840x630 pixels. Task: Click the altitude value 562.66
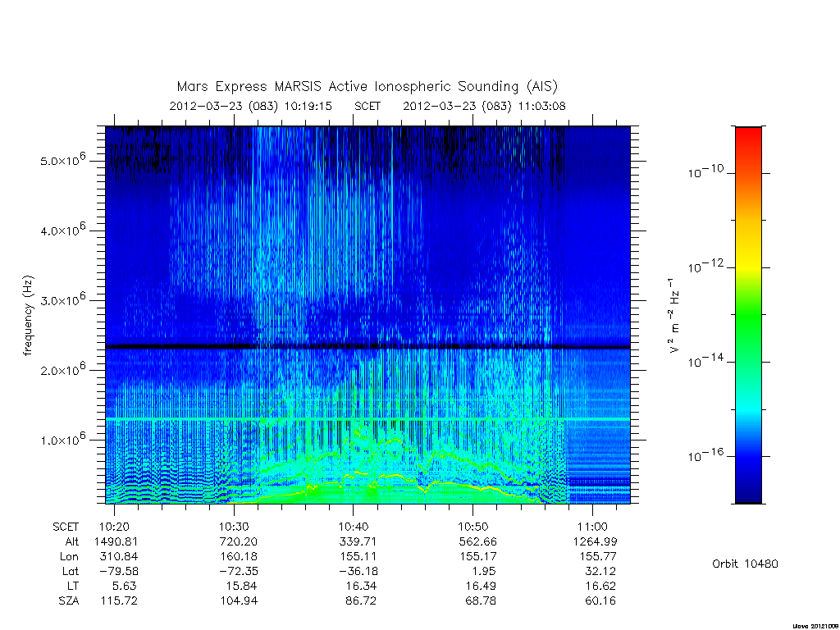478,541
